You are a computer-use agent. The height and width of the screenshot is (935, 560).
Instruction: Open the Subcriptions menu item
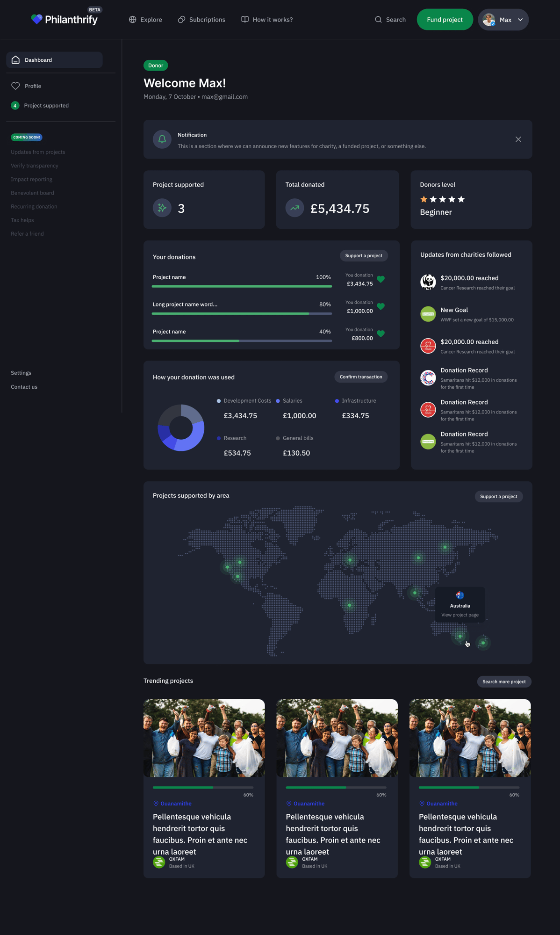(201, 20)
